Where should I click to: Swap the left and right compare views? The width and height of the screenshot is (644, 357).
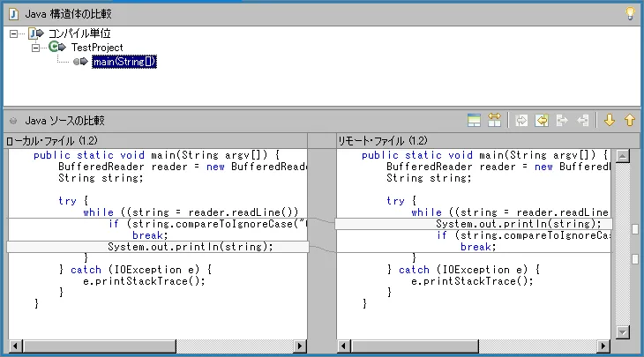point(494,120)
